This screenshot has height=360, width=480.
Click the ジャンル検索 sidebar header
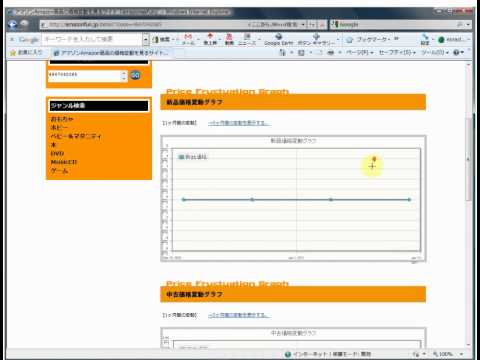[99, 106]
